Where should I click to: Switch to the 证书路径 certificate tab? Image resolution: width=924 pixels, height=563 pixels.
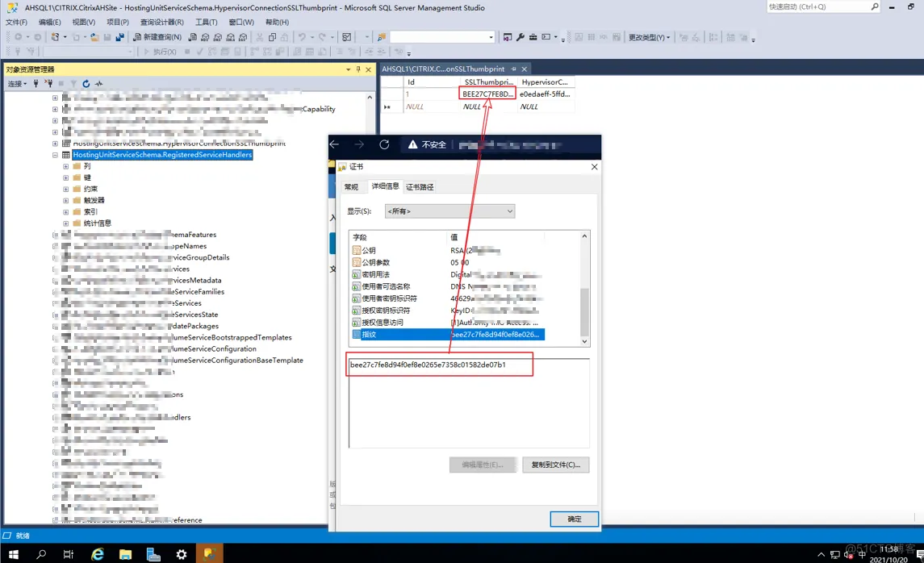coord(420,187)
